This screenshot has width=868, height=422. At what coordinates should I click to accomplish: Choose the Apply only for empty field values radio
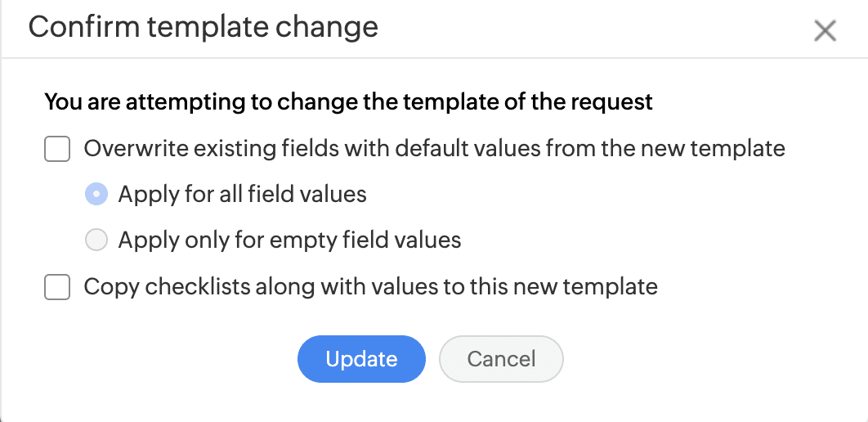pyautogui.click(x=96, y=240)
